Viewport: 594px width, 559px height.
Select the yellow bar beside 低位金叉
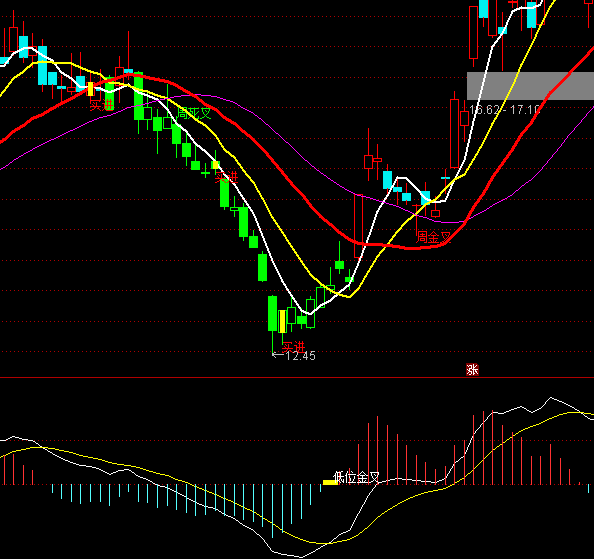(330, 482)
